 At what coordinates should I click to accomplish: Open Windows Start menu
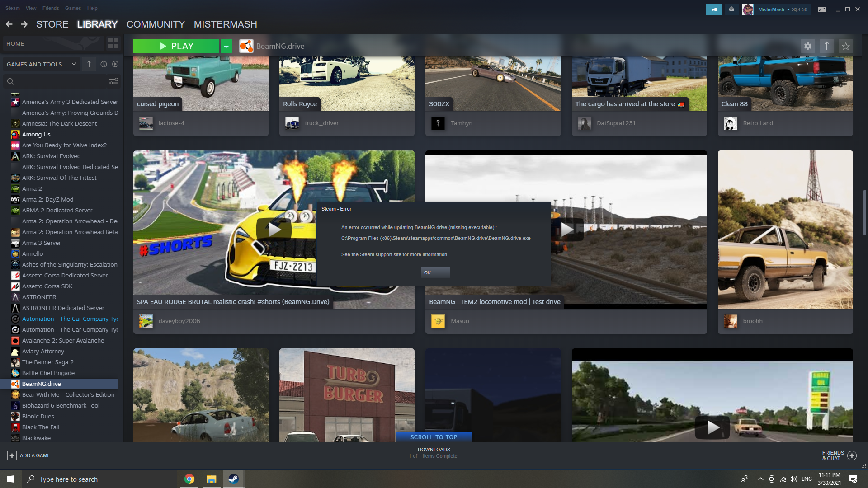[x=11, y=479]
